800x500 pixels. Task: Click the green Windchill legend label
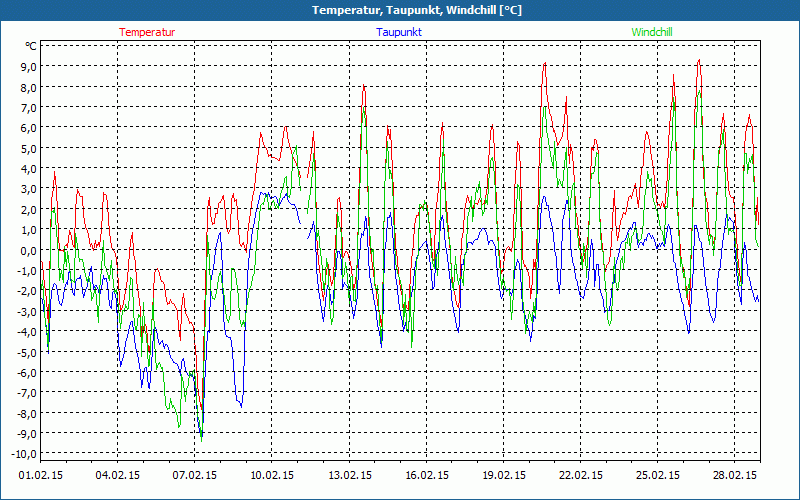point(652,32)
